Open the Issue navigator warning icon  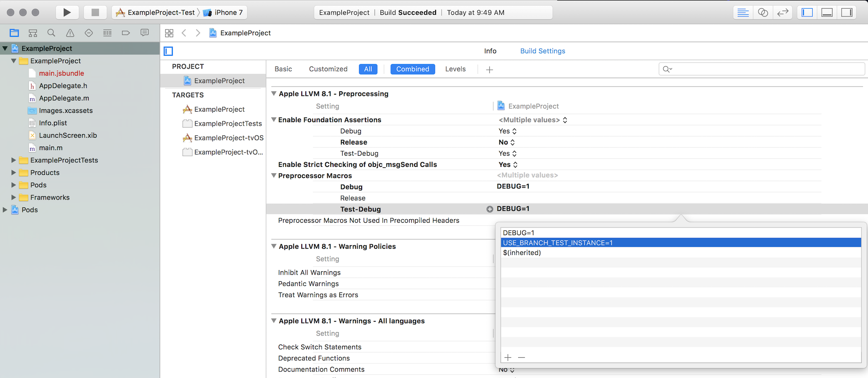coord(70,33)
